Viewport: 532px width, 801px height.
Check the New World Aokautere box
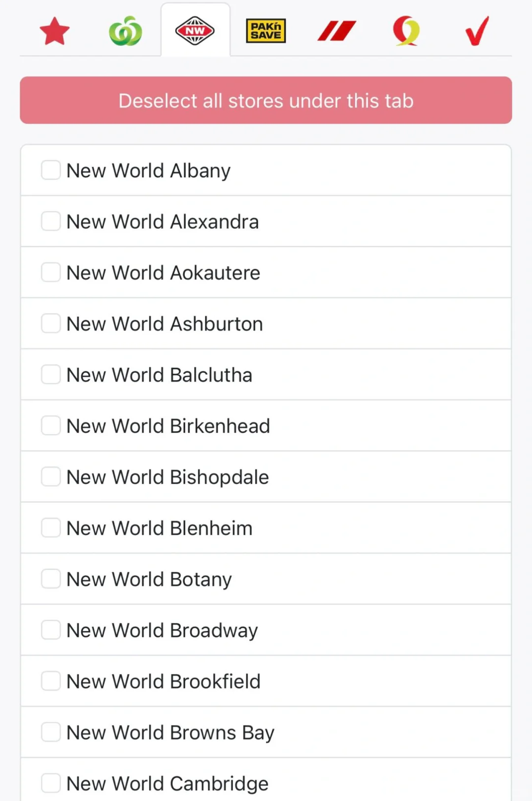click(51, 272)
